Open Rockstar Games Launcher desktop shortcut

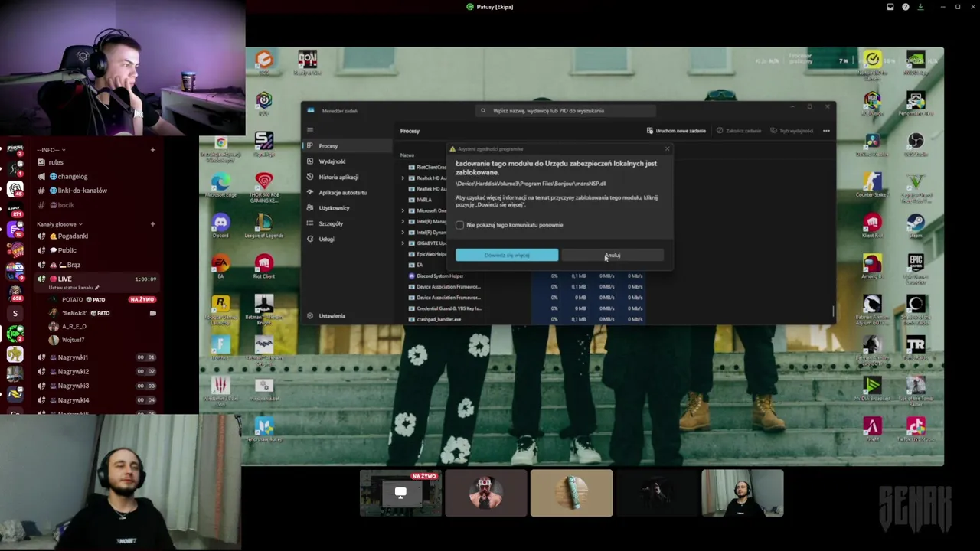[220, 308]
